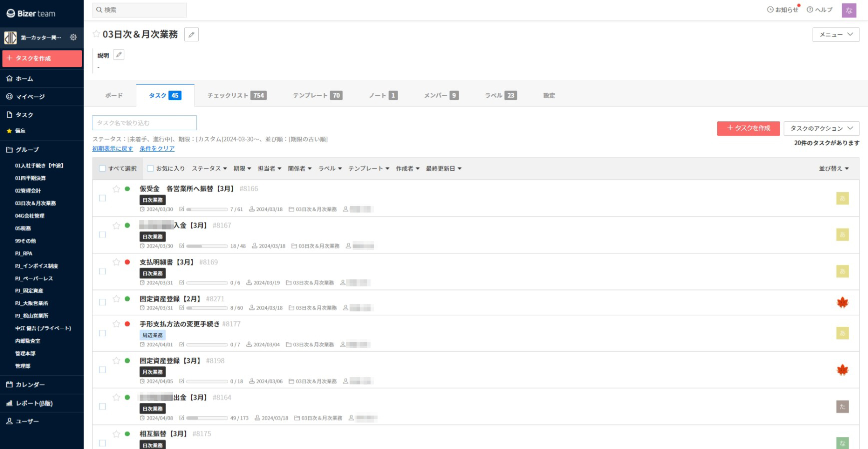Click the red タスクを作成 button in the sidebar

pos(42,58)
